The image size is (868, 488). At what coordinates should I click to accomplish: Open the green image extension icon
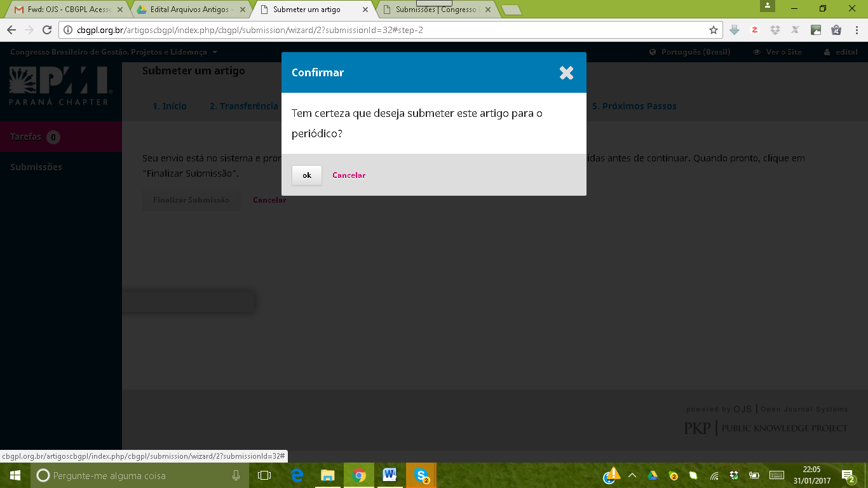pos(816,30)
